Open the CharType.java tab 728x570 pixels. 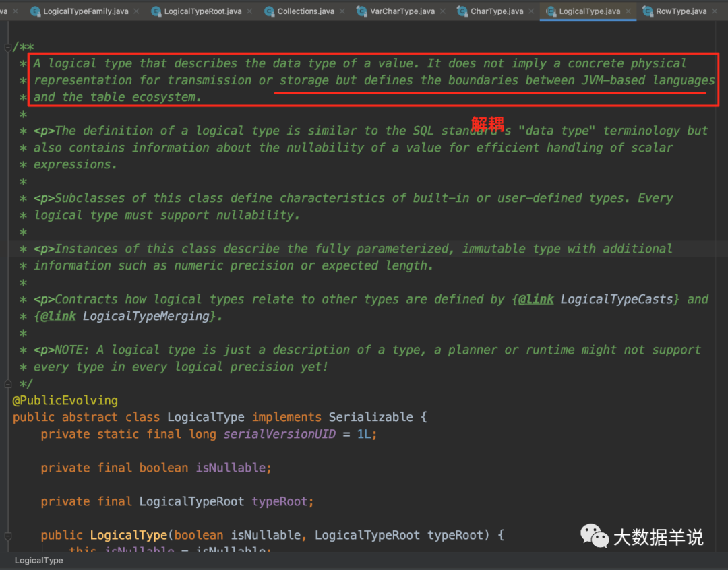point(496,11)
